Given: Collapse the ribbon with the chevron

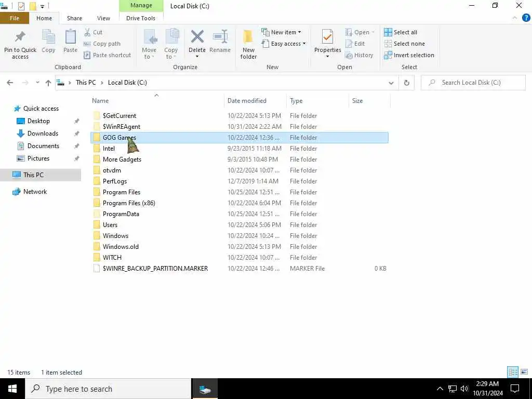Looking at the screenshot, I should (515, 18).
